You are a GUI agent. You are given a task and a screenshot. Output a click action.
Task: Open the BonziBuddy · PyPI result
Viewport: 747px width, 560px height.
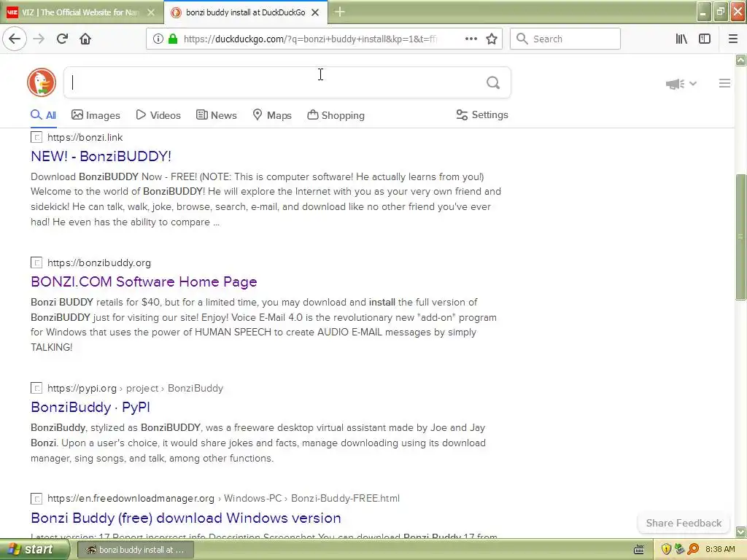click(90, 407)
